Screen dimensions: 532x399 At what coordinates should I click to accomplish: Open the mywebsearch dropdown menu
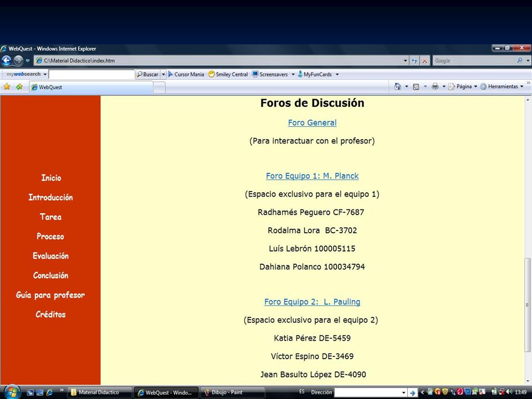click(45, 74)
